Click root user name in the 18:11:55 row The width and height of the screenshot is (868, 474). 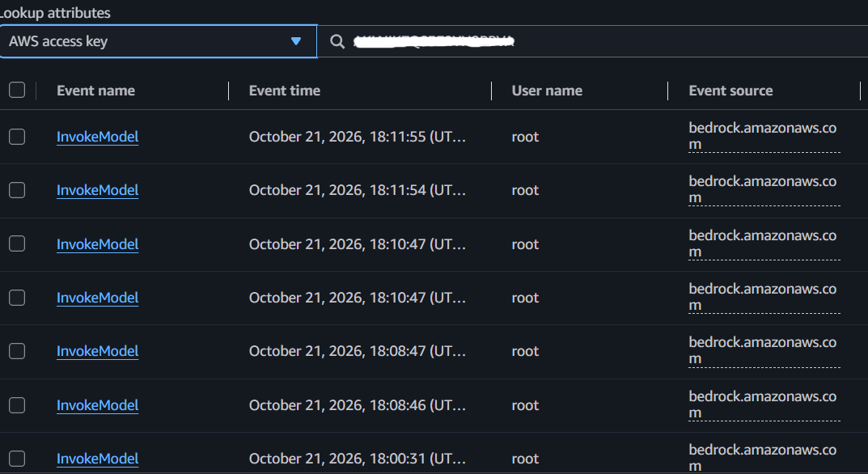pyautogui.click(x=525, y=137)
